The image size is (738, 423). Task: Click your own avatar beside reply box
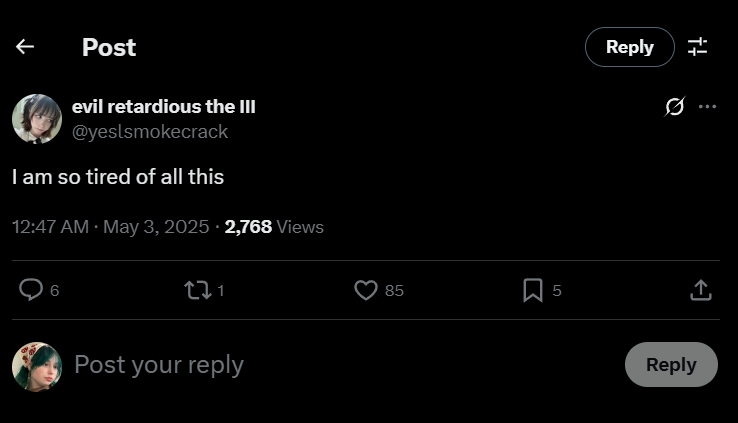click(x=37, y=365)
